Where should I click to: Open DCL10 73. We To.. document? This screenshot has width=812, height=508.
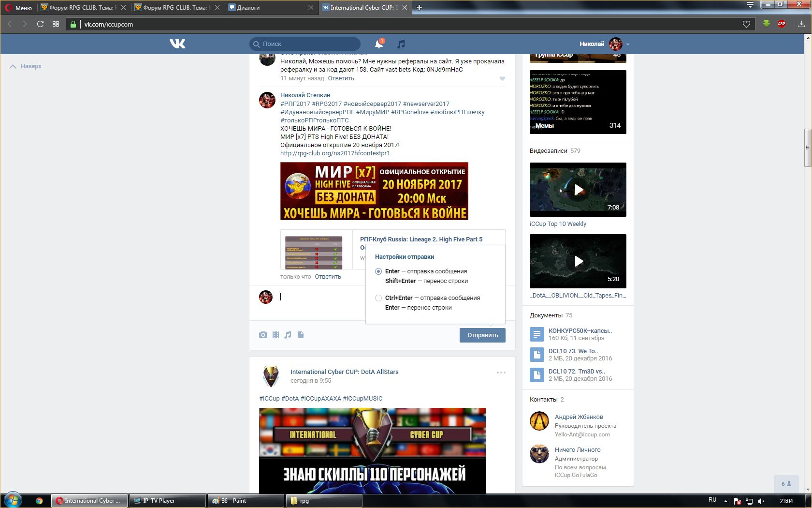(573, 351)
